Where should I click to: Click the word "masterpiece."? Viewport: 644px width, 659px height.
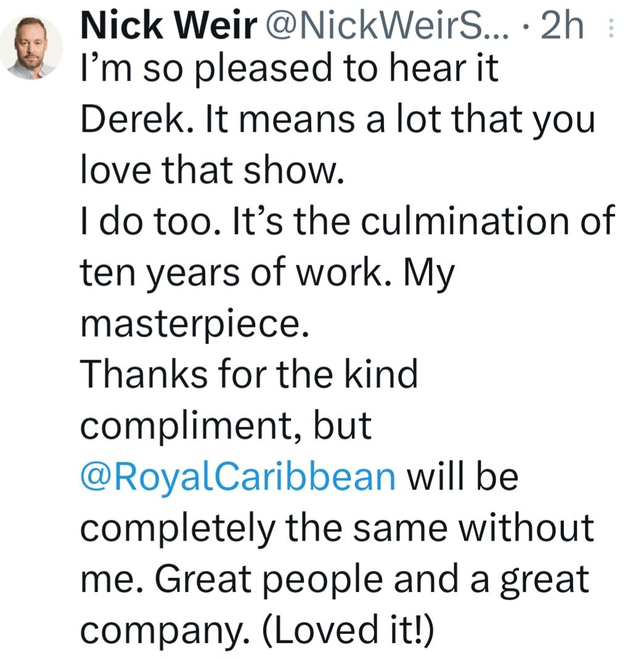(x=195, y=325)
